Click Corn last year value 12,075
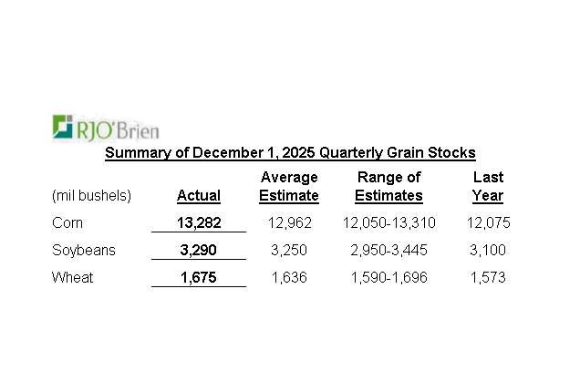 pyautogui.click(x=488, y=222)
